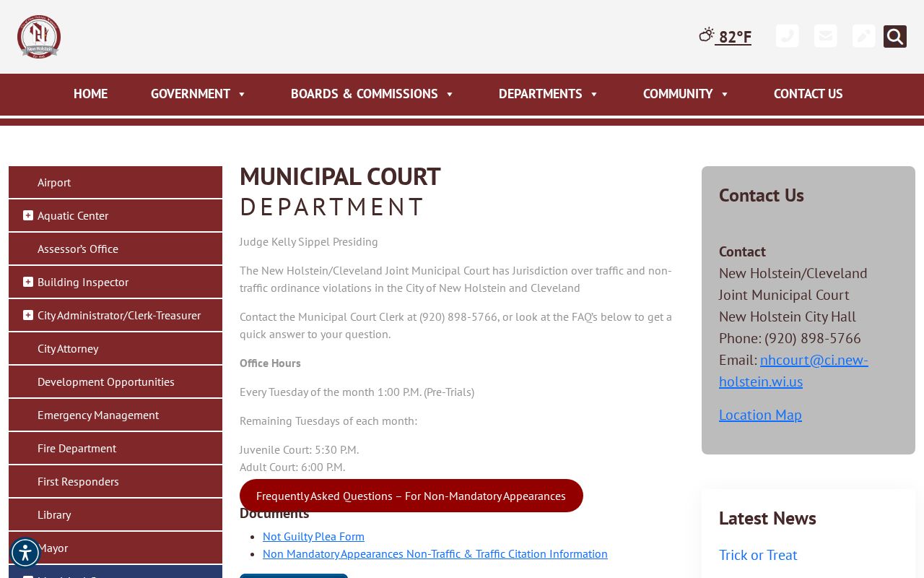Open Development Opportunities in the sidebar
924x578 pixels.
click(115, 381)
